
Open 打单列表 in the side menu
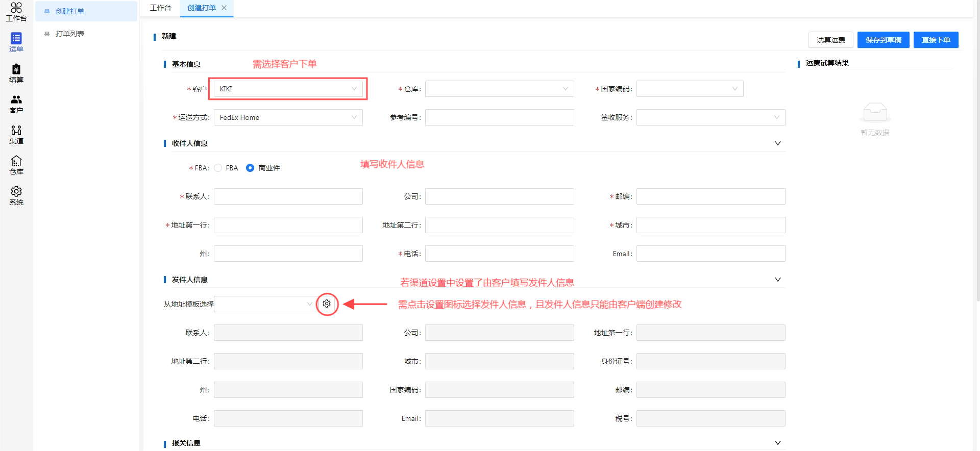coord(70,34)
